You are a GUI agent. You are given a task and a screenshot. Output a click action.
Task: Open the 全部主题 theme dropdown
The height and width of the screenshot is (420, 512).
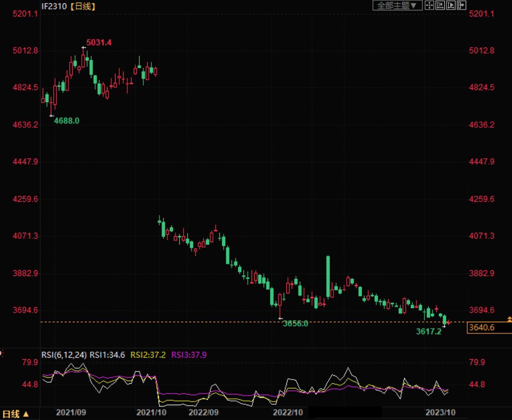[397, 5]
